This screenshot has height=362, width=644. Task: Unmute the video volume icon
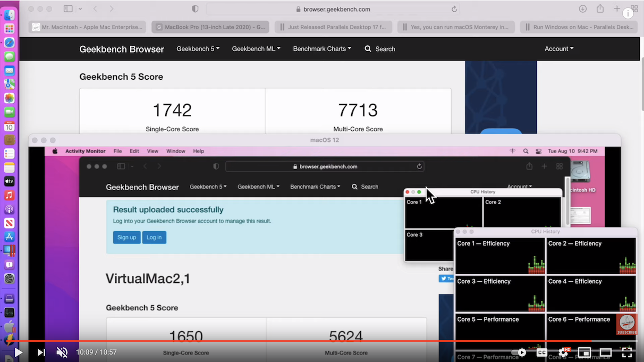point(62,352)
